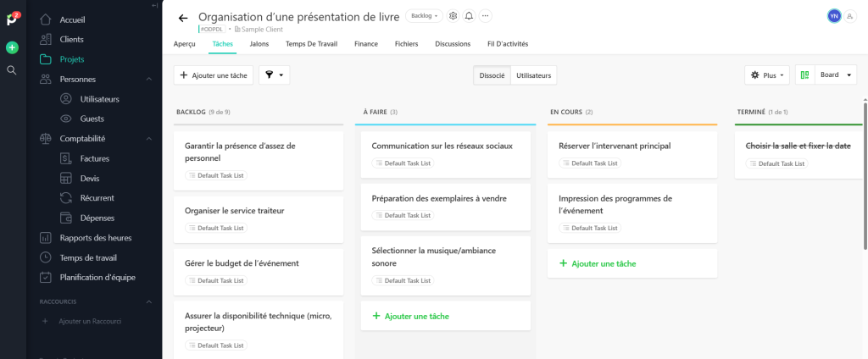Open the Comptabilité menu item

(x=82, y=138)
